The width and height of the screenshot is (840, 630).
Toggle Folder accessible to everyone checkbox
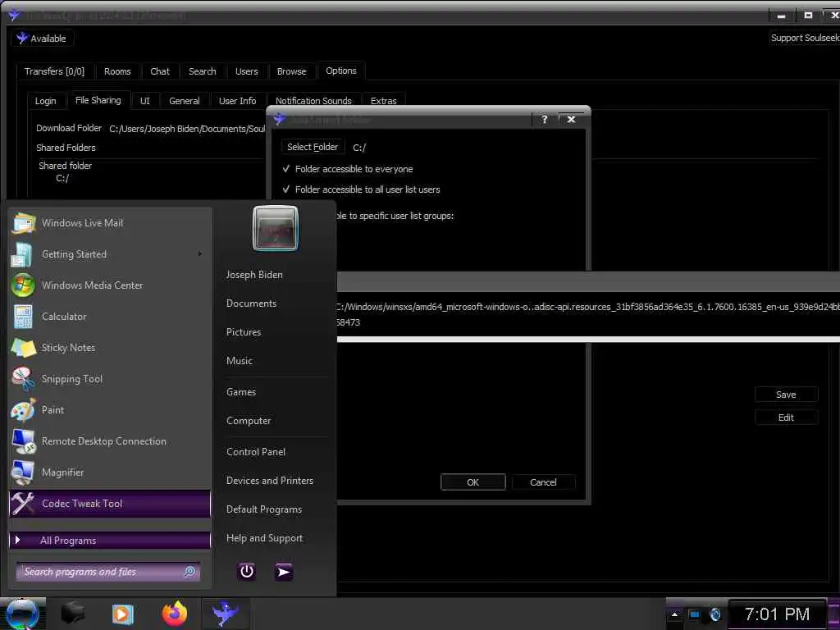click(286, 169)
